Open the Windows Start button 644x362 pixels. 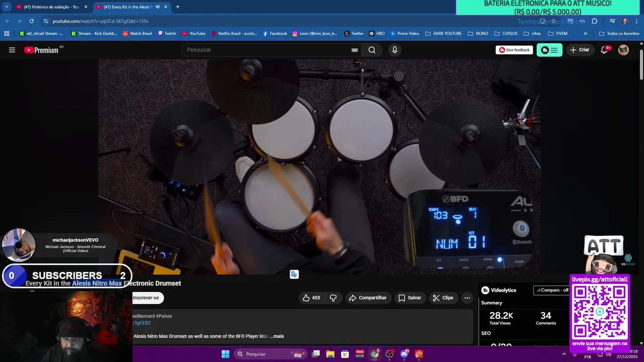(225, 354)
